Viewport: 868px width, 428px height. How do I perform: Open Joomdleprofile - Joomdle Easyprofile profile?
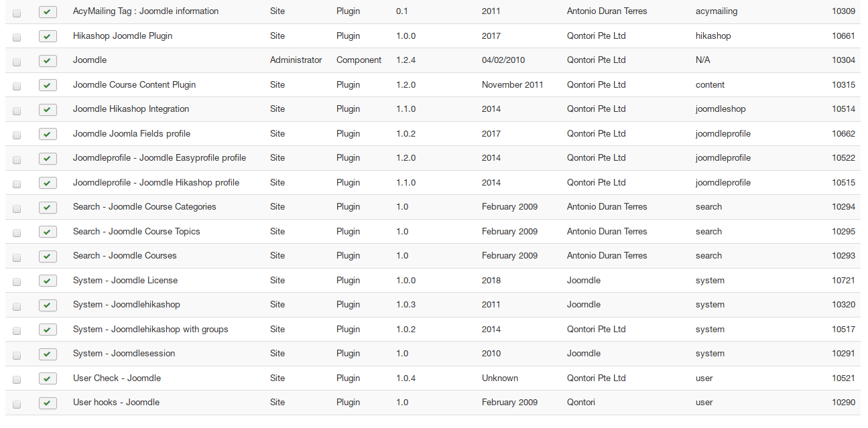coord(159,157)
